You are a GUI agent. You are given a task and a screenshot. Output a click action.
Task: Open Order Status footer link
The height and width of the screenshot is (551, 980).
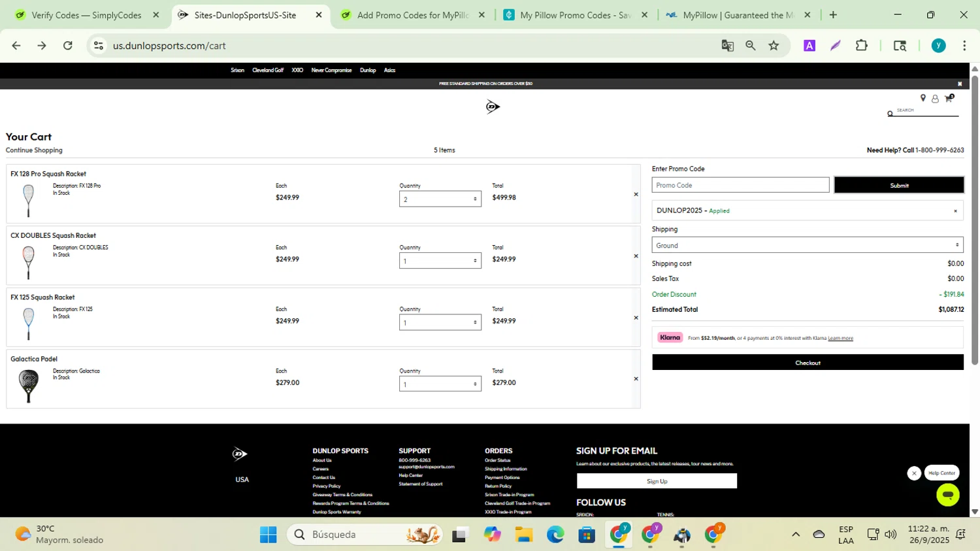pos(497,460)
